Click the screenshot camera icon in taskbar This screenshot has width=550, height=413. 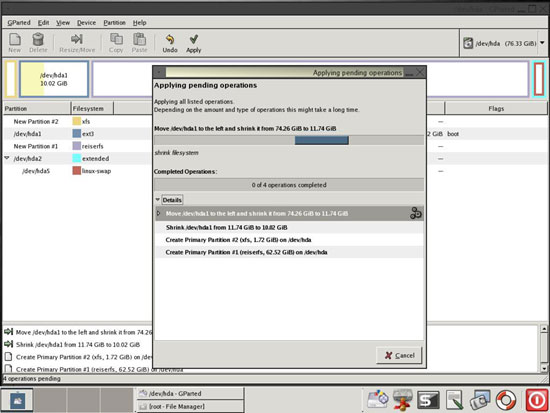(x=480, y=400)
